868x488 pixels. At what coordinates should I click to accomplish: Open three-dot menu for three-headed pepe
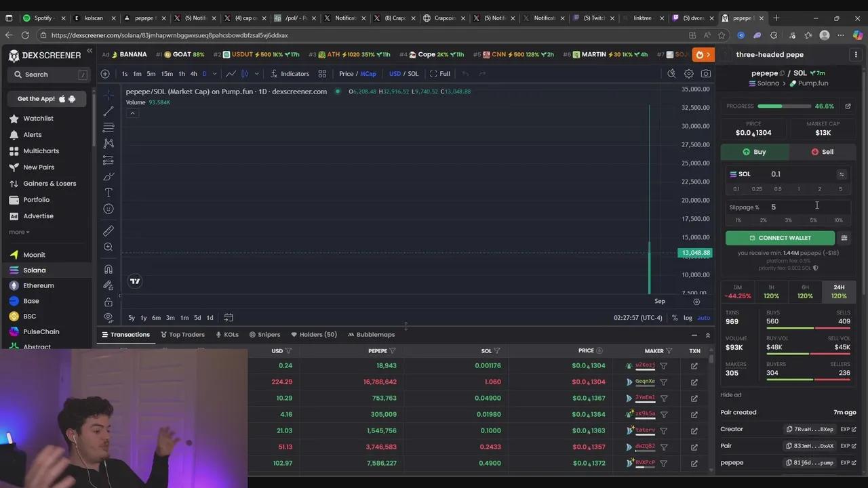856,55
